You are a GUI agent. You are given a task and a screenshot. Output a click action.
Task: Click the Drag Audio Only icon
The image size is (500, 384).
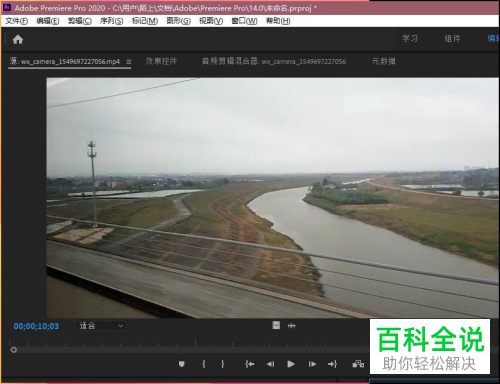292,325
